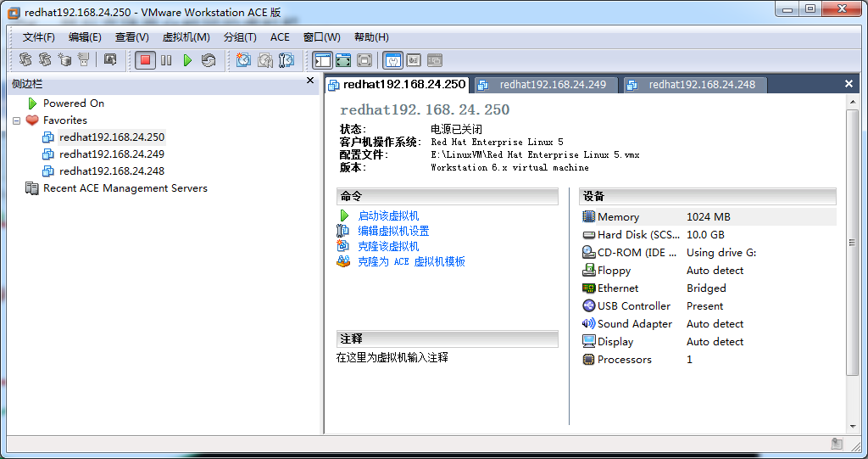The height and width of the screenshot is (459, 868).
Task: Close the 侧边栏 sidebar panel
Action: (x=310, y=81)
